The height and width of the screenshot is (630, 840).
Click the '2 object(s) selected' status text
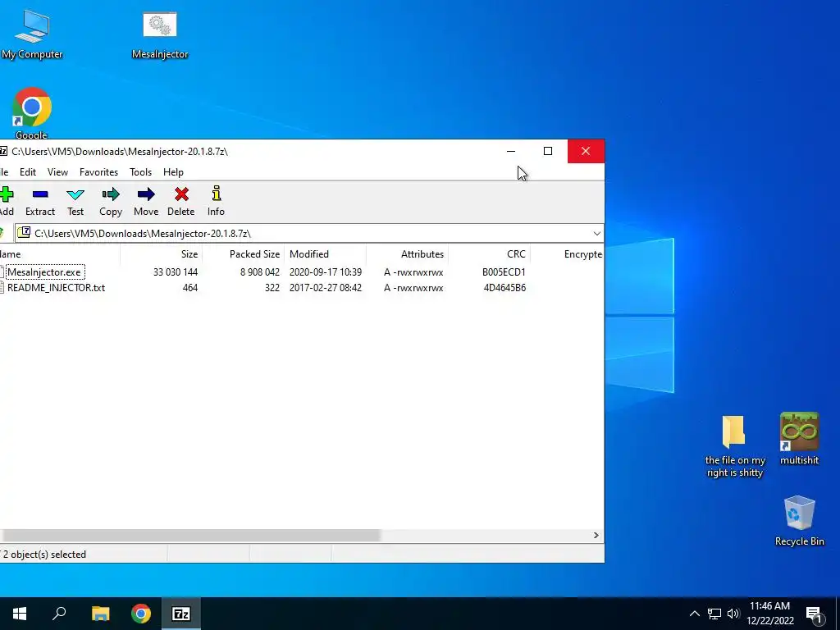pos(44,555)
